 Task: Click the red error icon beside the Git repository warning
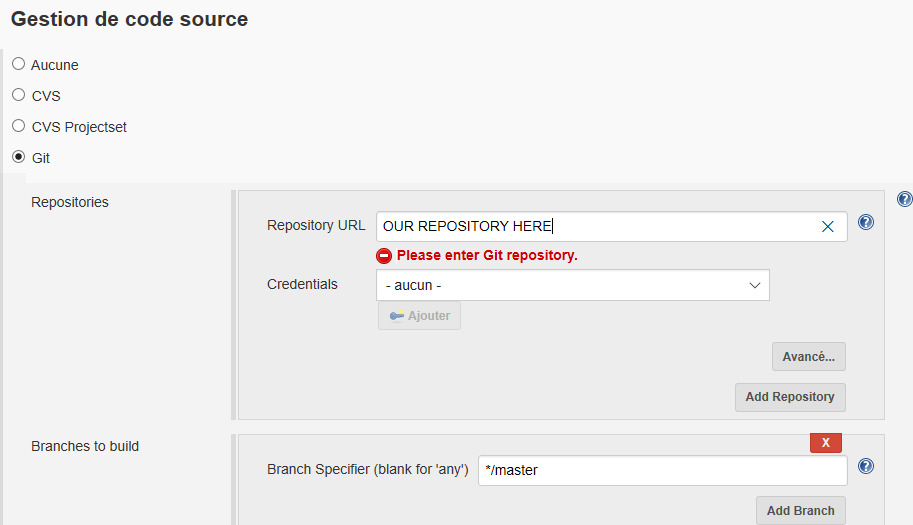click(x=384, y=255)
